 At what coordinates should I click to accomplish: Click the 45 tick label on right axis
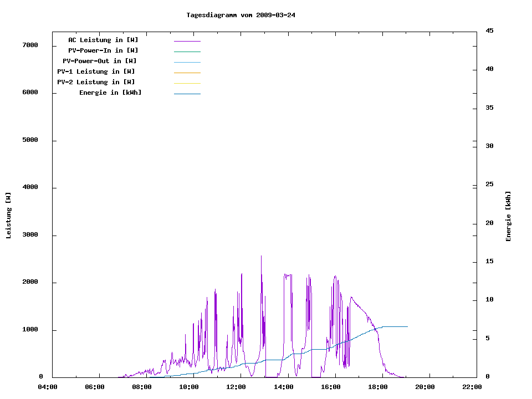pos(489,30)
